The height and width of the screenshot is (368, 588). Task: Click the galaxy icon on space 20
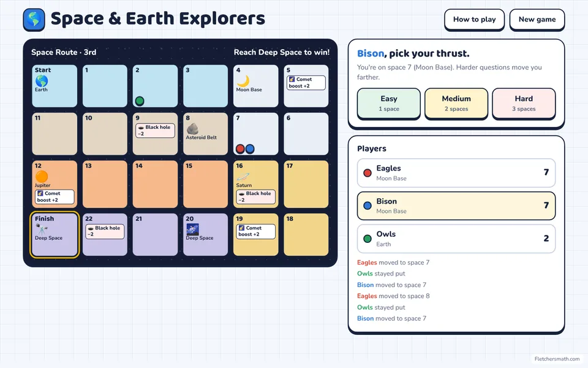click(192, 229)
